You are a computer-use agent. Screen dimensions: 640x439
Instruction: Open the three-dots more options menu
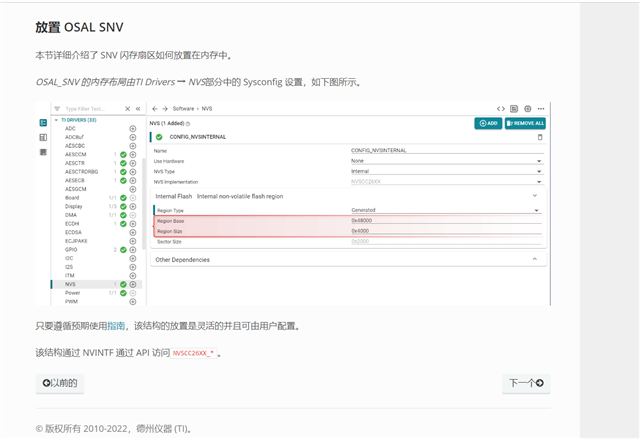tap(541, 109)
